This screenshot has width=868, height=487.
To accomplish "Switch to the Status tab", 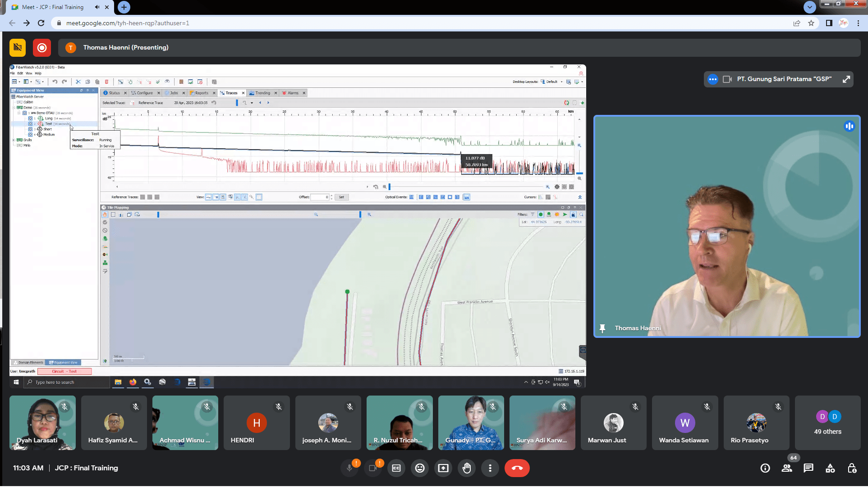I will click(x=115, y=93).
